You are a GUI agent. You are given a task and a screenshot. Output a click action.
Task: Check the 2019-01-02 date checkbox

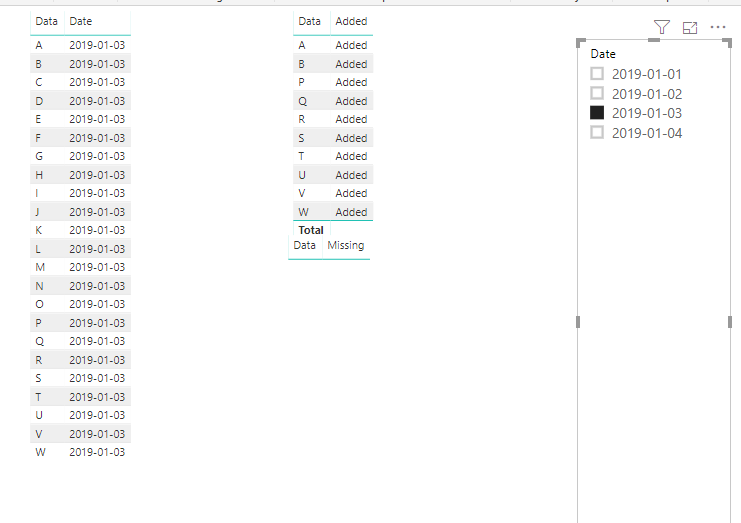[x=597, y=93]
